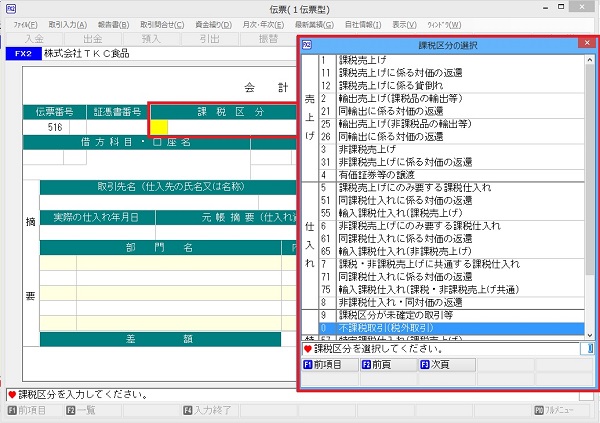The width and height of the screenshot is (600, 423).
Task: Switch to the 出金 slip tab
Action: pos(93,39)
